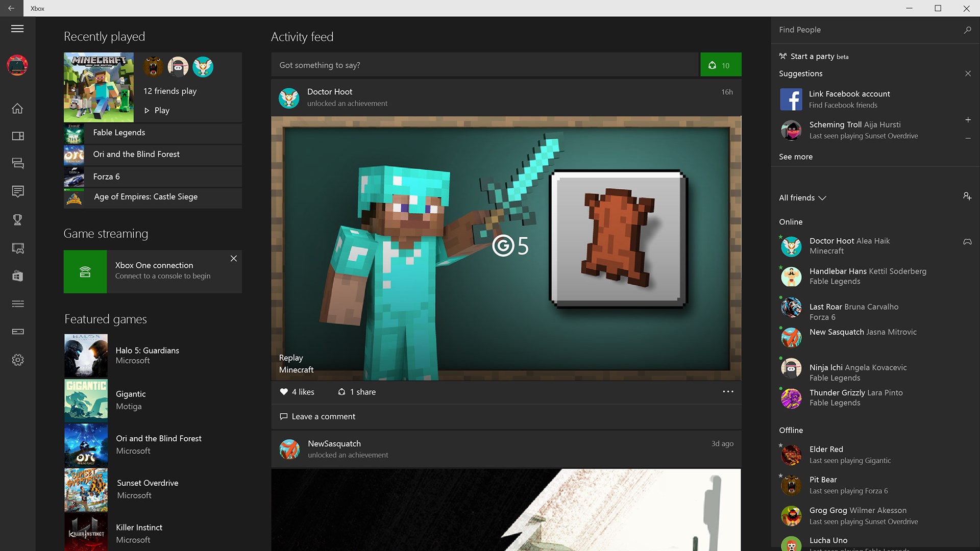This screenshot has width=980, height=551.
Task: Click Minecraft thumbnail in recently played
Action: click(99, 87)
